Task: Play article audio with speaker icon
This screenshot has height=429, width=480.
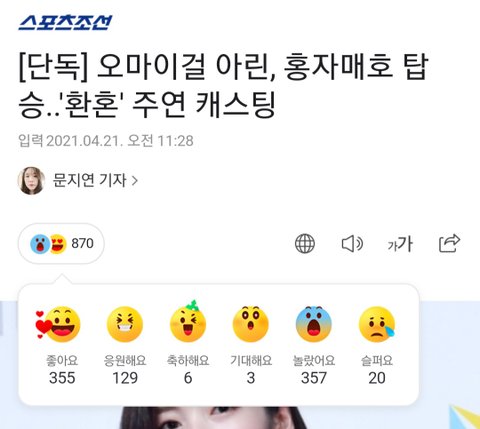Action: tap(353, 244)
